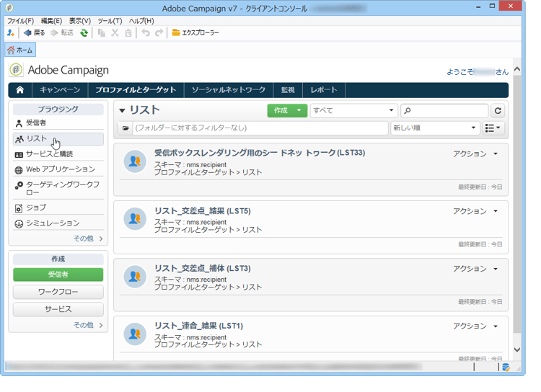Open list リスト_連合_結果 (LST1)

[198, 326]
